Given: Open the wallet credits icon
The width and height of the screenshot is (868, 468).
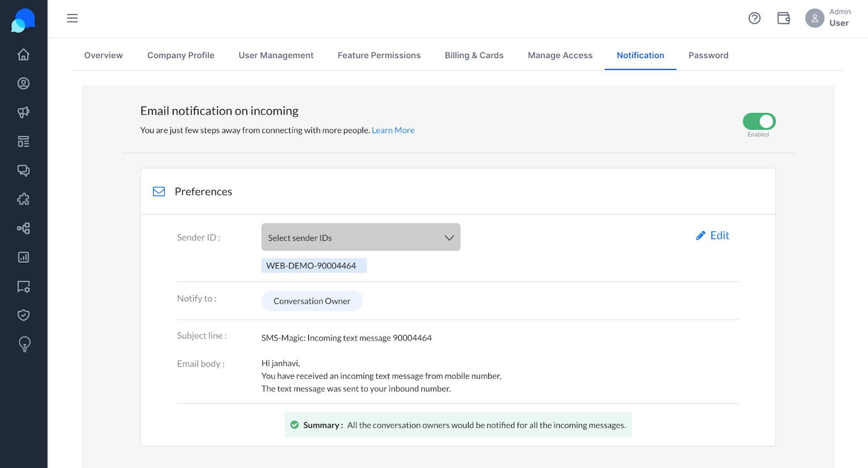Looking at the screenshot, I should tap(784, 18).
